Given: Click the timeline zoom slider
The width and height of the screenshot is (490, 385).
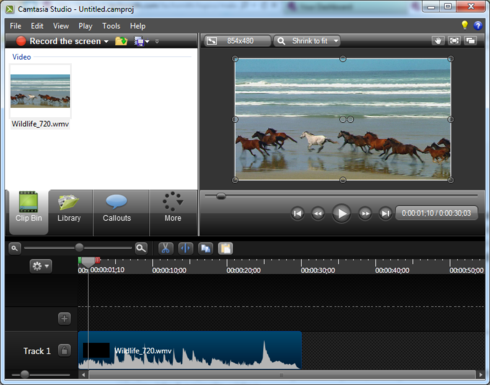Looking at the screenshot, I should pyautogui.click(x=79, y=248).
